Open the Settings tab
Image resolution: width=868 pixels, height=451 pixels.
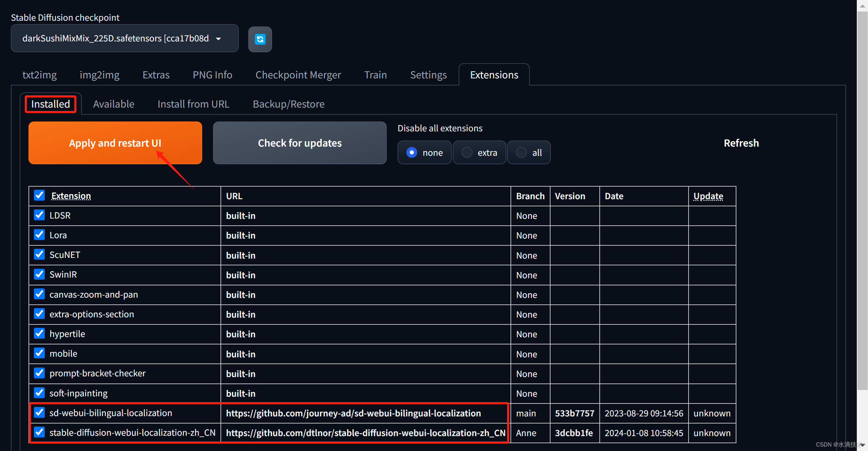[428, 75]
